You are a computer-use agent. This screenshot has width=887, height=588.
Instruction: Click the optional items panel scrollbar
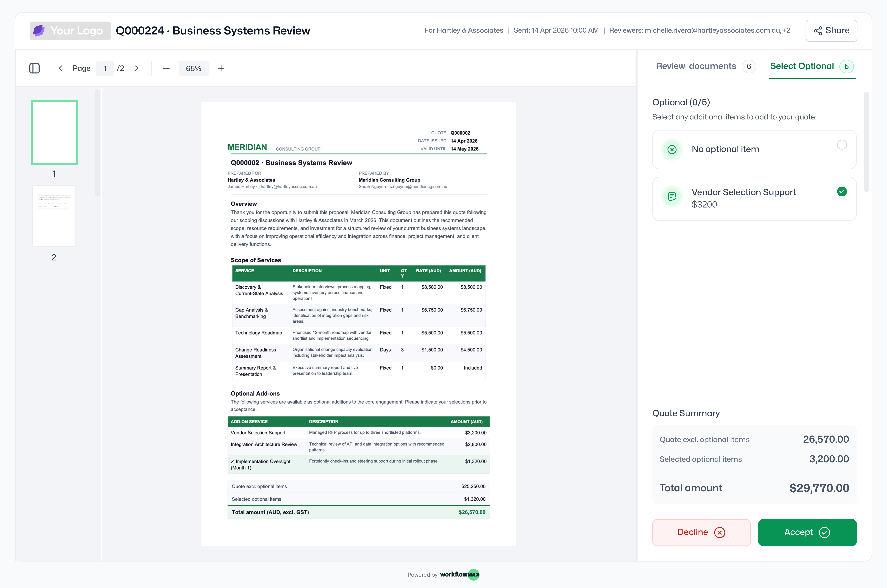pos(866,142)
